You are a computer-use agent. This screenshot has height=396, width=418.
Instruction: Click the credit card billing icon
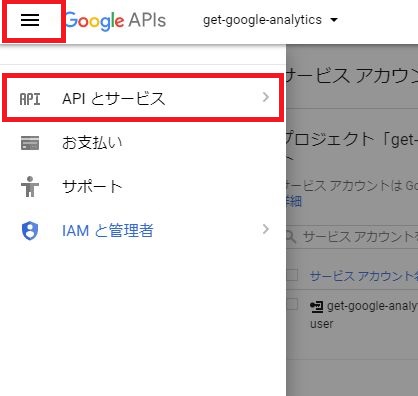(30, 143)
